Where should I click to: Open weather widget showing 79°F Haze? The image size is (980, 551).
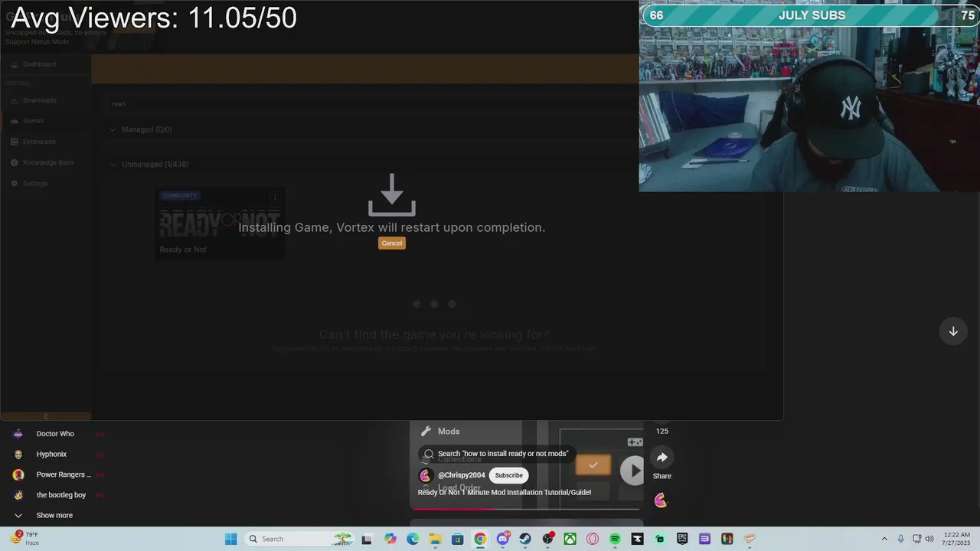(x=24, y=539)
